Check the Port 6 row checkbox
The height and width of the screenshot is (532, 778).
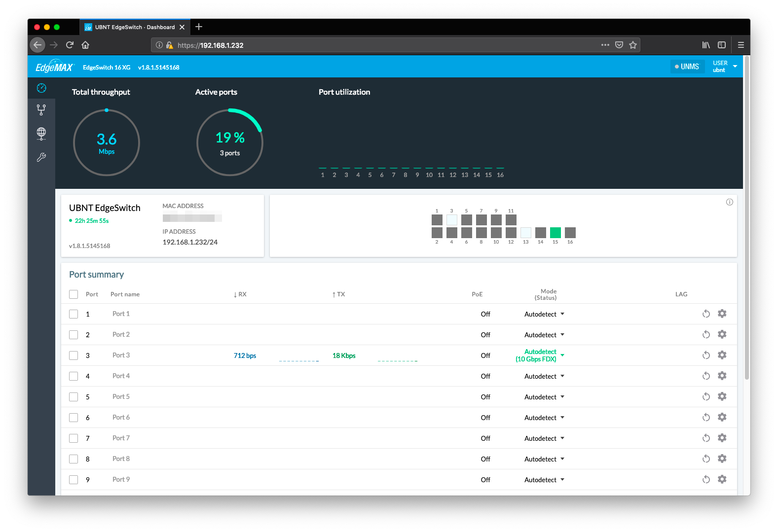pyautogui.click(x=74, y=418)
